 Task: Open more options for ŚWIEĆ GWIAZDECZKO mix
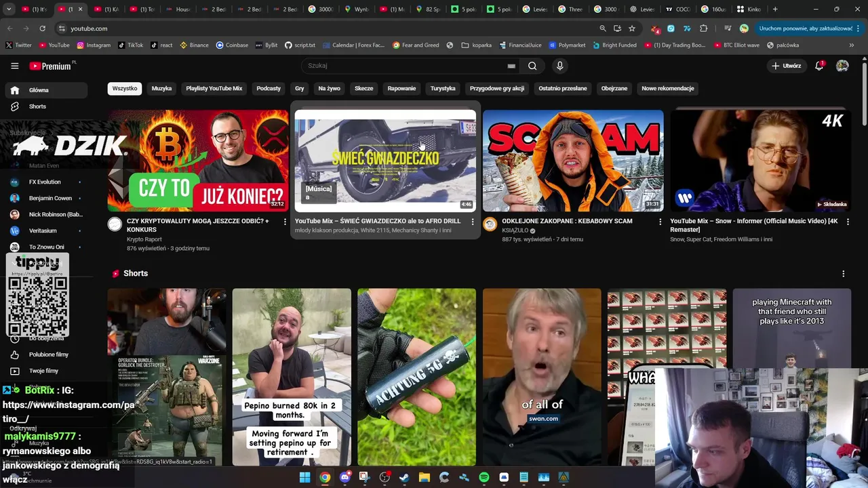(473, 222)
